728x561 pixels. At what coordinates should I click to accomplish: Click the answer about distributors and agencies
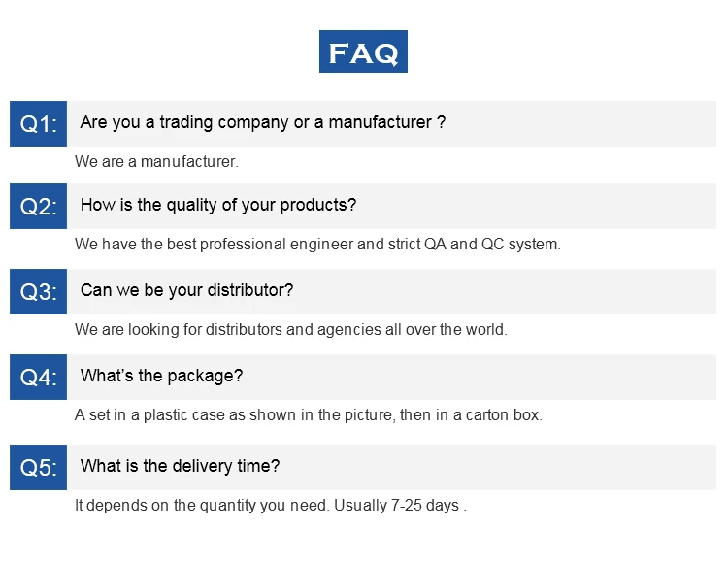click(x=290, y=330)
